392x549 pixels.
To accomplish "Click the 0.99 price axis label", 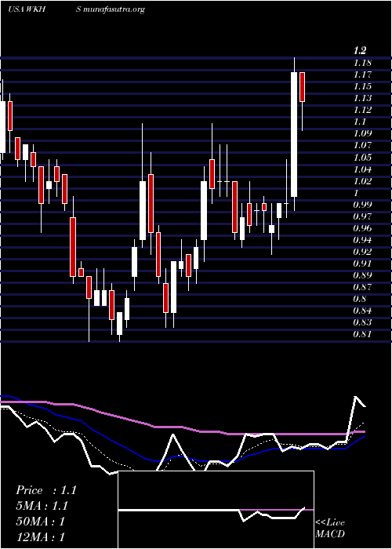I will point(362,205).
